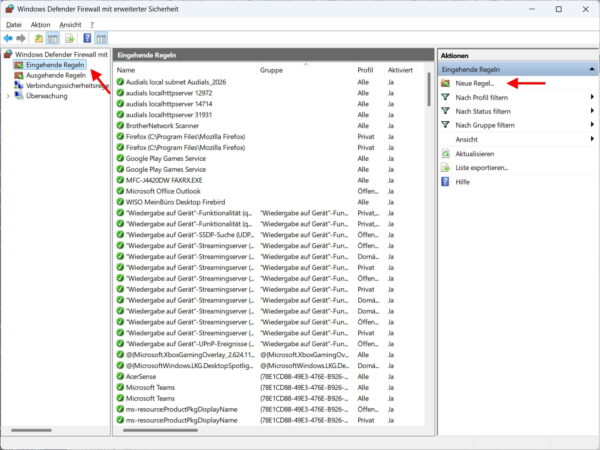Click the Hilfe icon in Aktionen pane

click(x=445, y=181)
